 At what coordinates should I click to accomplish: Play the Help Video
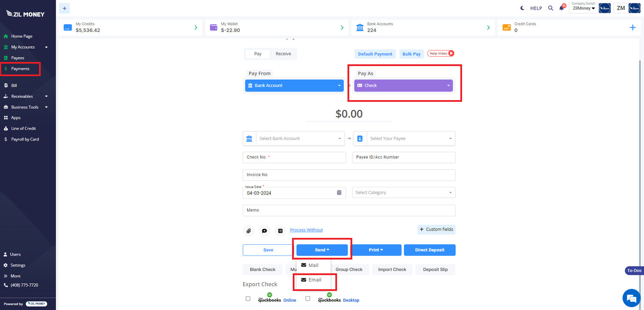tap(441, 54)
